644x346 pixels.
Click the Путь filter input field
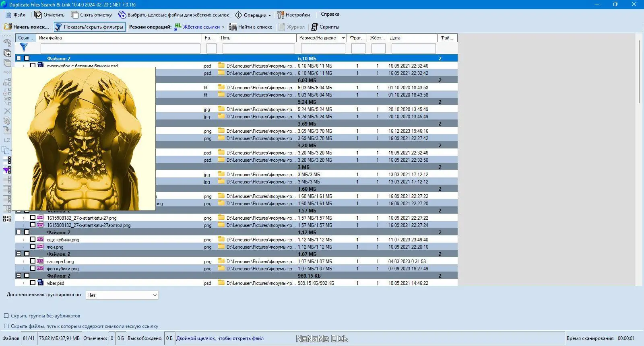click(259, 48)
